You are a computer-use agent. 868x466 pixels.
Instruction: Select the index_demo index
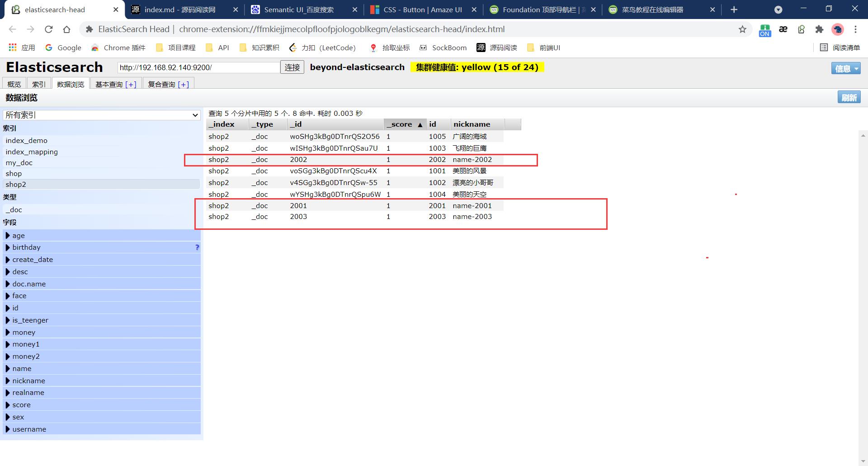tap(101, 141)
